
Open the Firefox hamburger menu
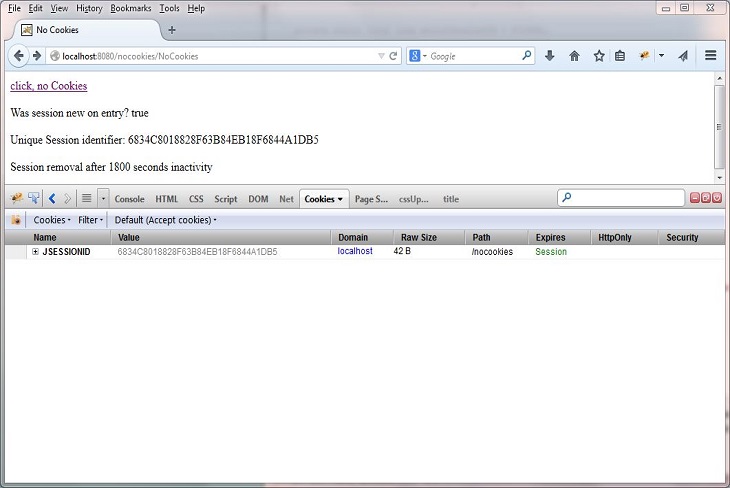tap(710, 55)
